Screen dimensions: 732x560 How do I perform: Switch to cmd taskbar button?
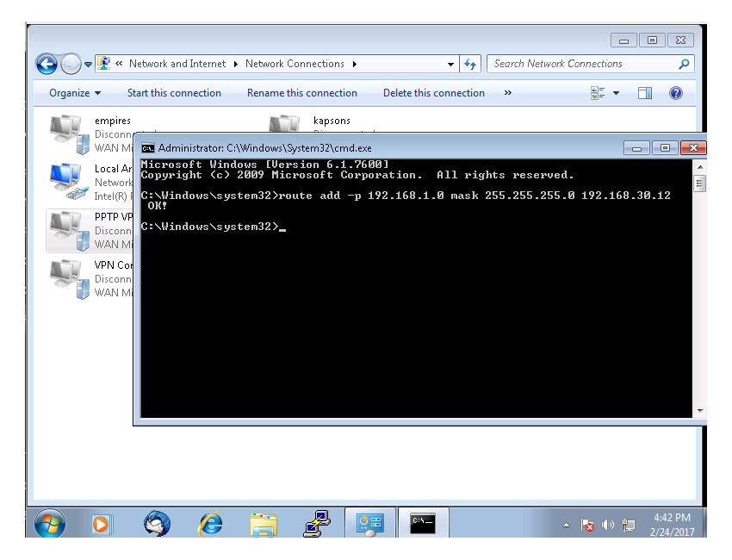423,523
